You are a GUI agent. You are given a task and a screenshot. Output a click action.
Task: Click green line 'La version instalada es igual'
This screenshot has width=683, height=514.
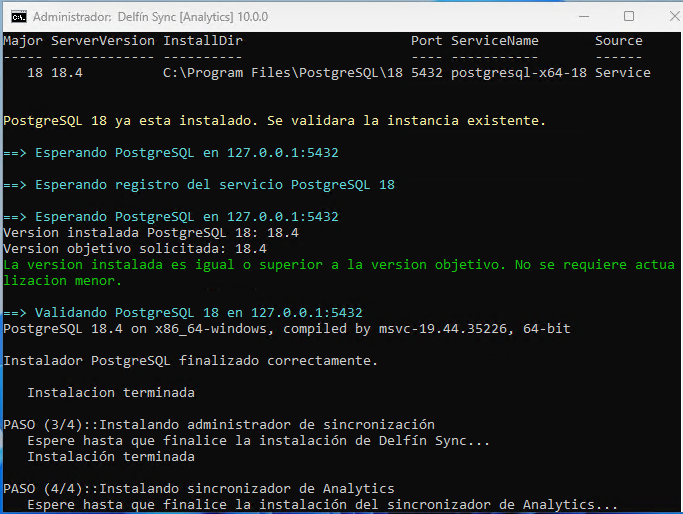tap(339, 273)
